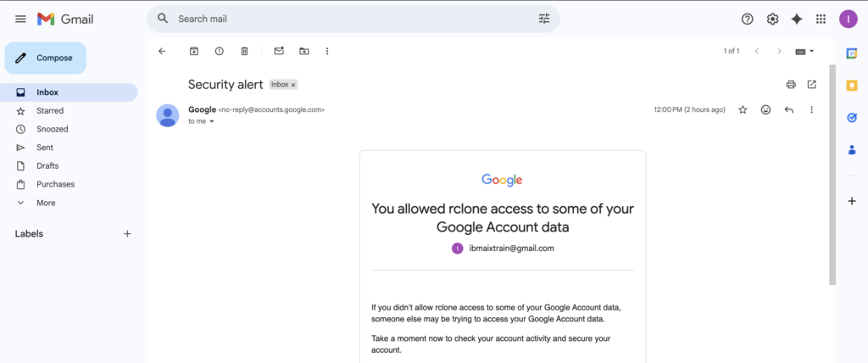
Task: Reply to Google's email
Action: (789, 109)
